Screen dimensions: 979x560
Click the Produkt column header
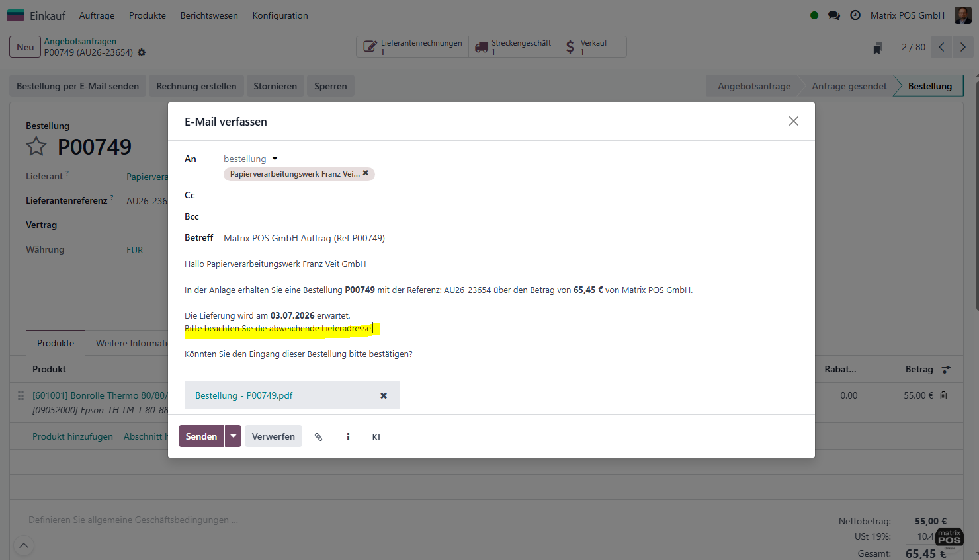(49, 369)
